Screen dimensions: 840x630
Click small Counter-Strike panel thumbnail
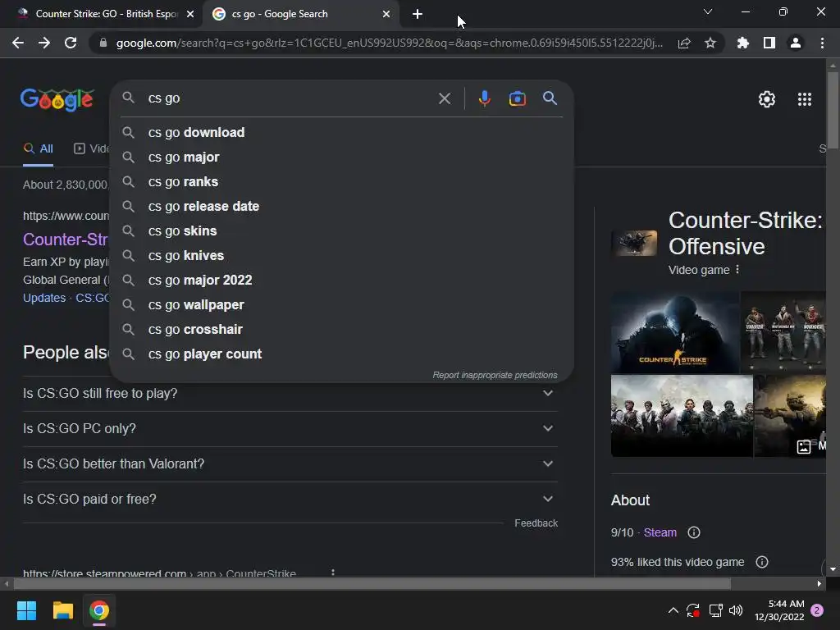[x=634, y=243]
